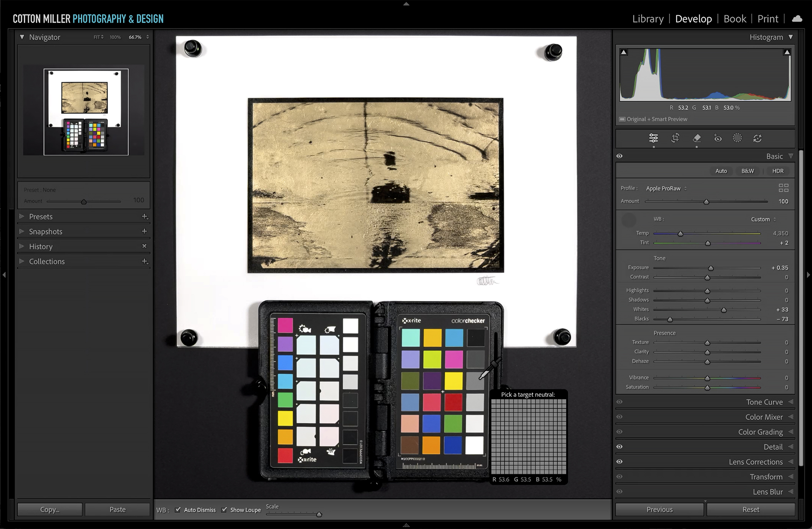Select the Crop tool icon
This screenshot has width=812, height=529.
675,138
